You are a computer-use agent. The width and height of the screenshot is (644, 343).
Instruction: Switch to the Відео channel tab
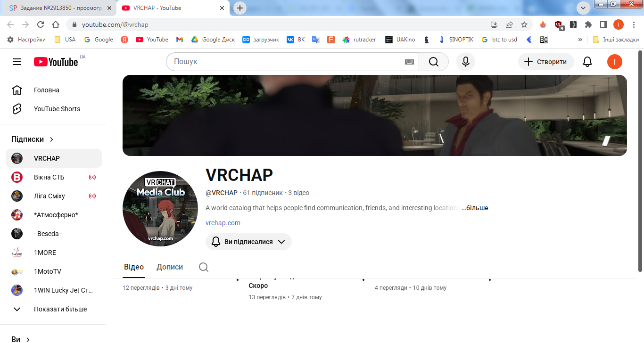point(134,267)
